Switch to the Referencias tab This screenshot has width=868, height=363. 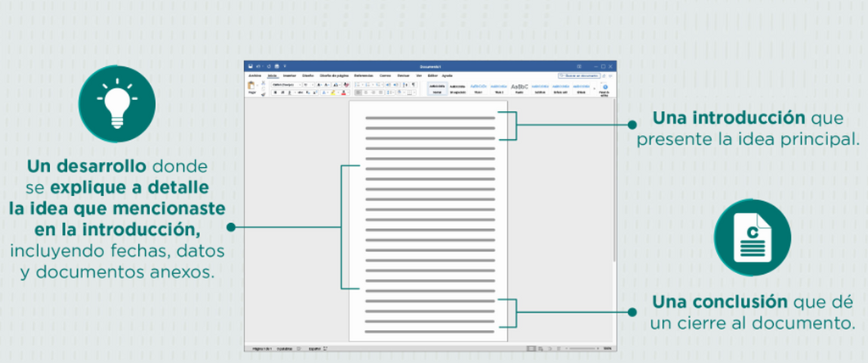(x=363, y=75)
